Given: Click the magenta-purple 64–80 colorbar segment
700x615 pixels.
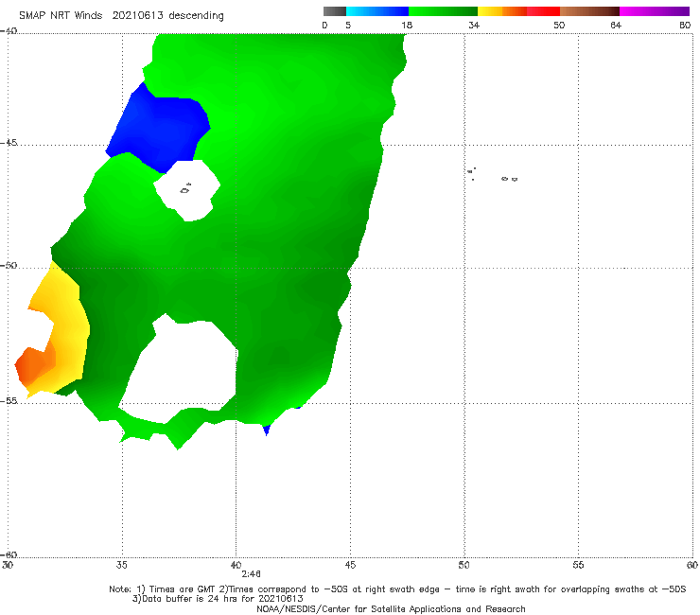Looking at the screenshot, I should pyautogui.click(x=655, y=11).
